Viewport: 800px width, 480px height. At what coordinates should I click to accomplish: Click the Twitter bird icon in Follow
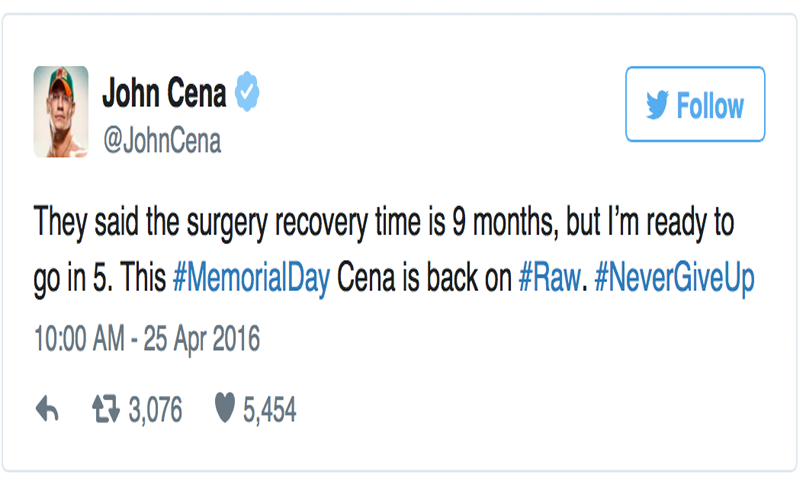(656, 106)
